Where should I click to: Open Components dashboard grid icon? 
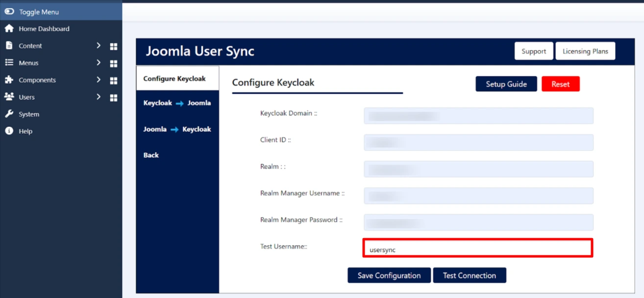[114, 81]
